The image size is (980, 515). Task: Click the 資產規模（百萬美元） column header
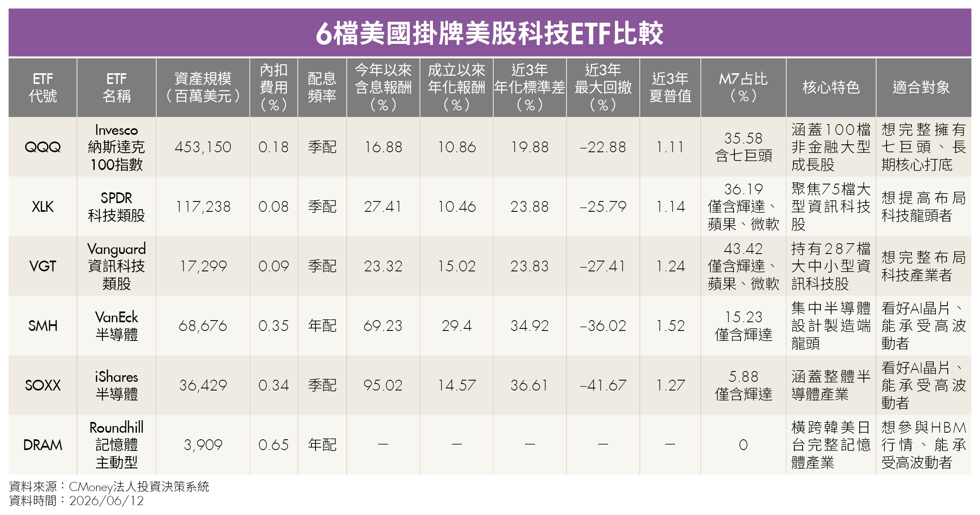point(203,87)
